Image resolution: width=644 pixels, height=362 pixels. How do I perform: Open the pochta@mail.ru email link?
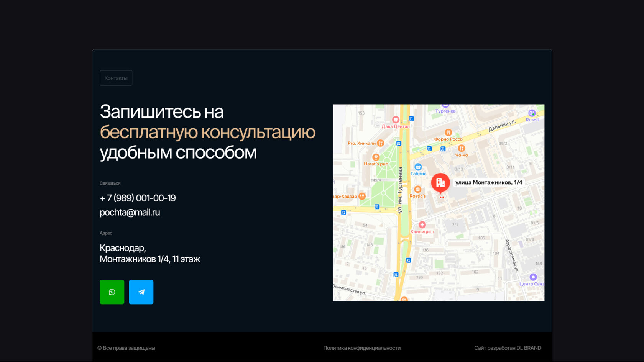(130, 212)
